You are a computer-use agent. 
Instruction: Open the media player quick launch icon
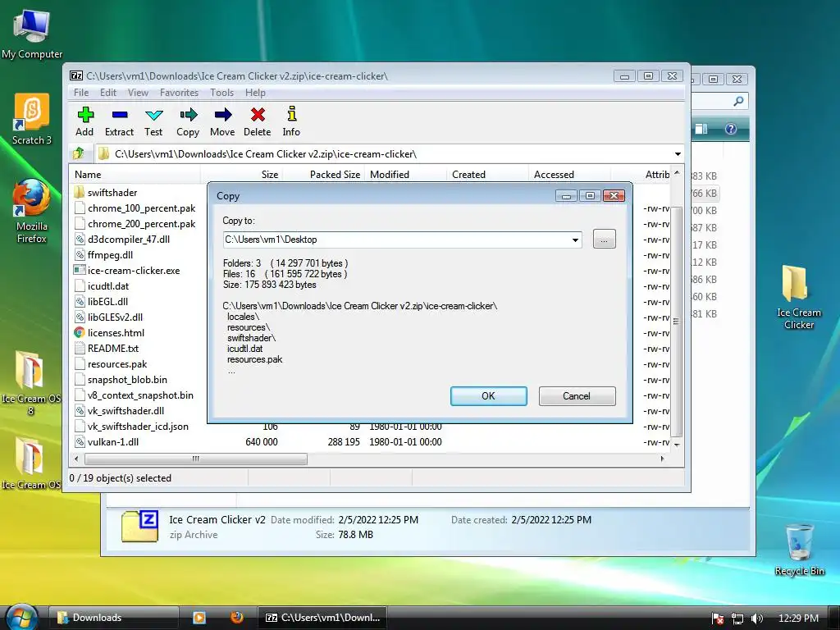click(199, 618)
